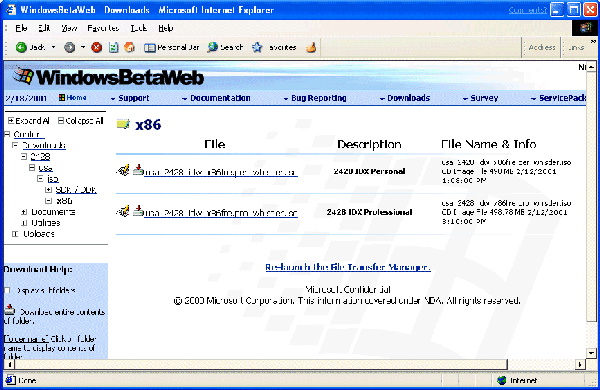Open the View menu

(x=69, y=28)
